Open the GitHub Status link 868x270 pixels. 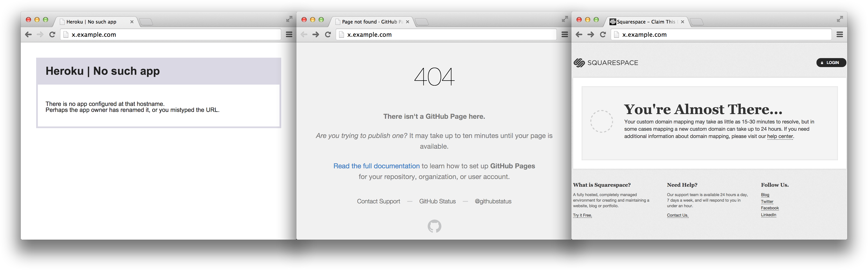tap(437, 201)
